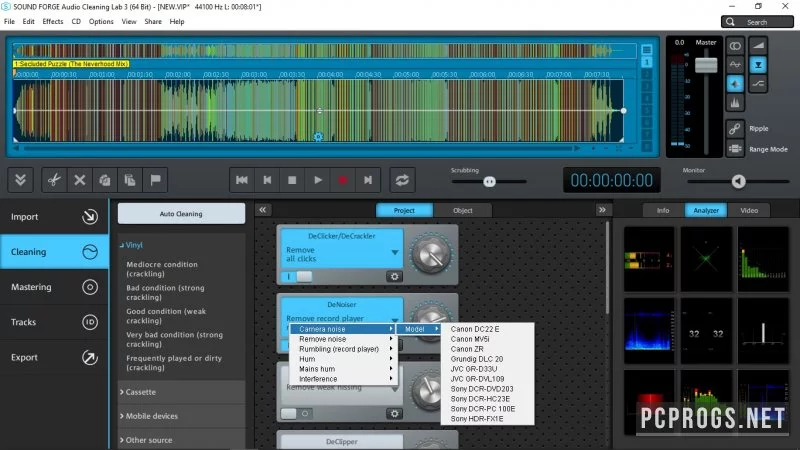Click the volume ramp icon
This screenshot has width=800, height=450.
758,46
